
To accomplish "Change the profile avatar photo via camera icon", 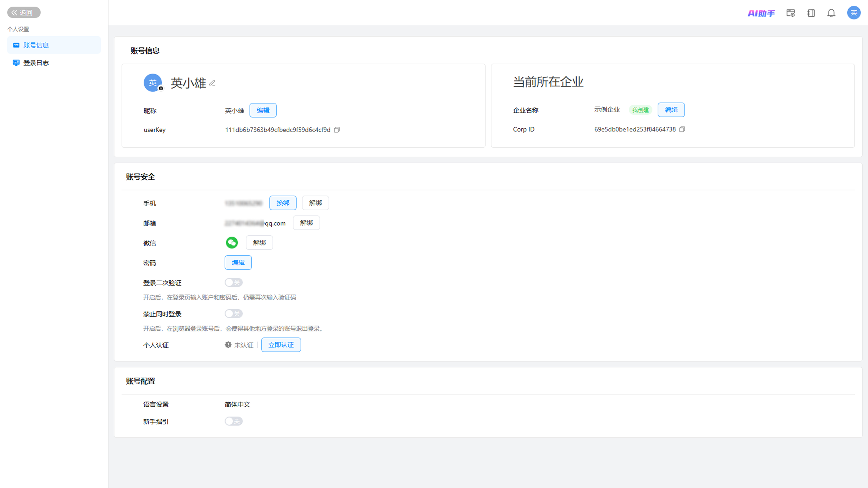I will 161,88.
